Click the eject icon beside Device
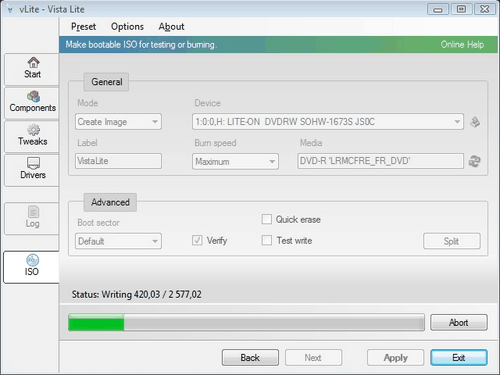Image resolution: width=500 pixels, height=375 pixels. [x=475, y=122]
